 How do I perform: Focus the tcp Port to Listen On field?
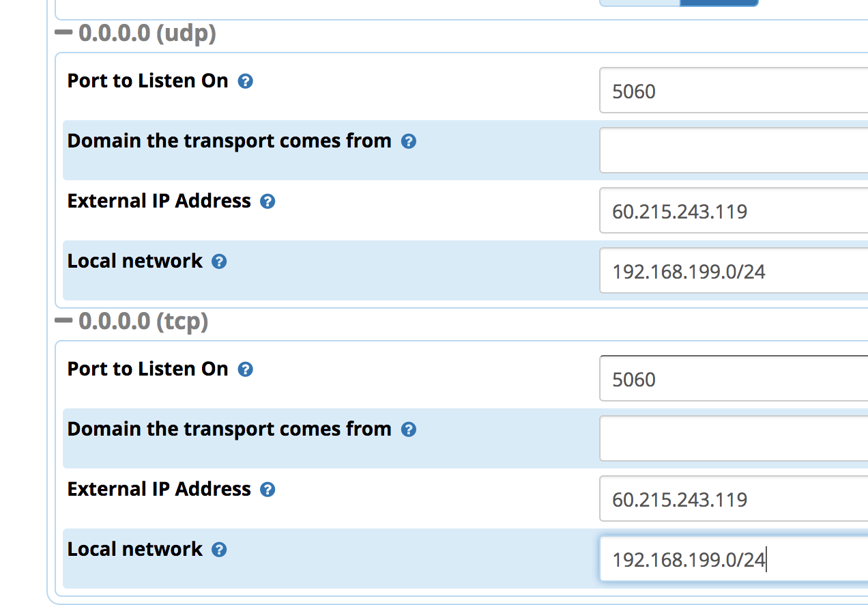[x=734, y=378]
